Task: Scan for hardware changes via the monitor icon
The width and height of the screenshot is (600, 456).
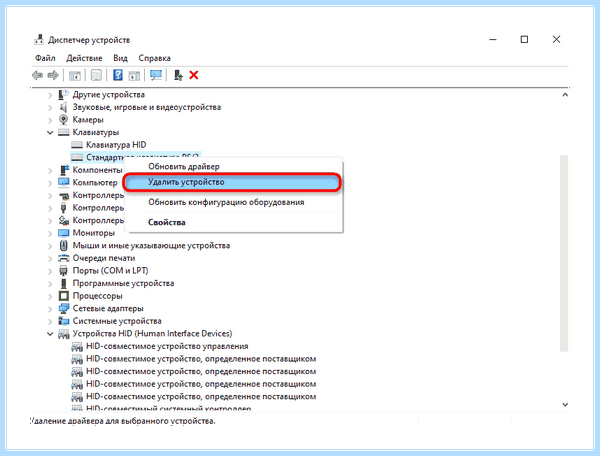Action: click(x=156, y=75)
